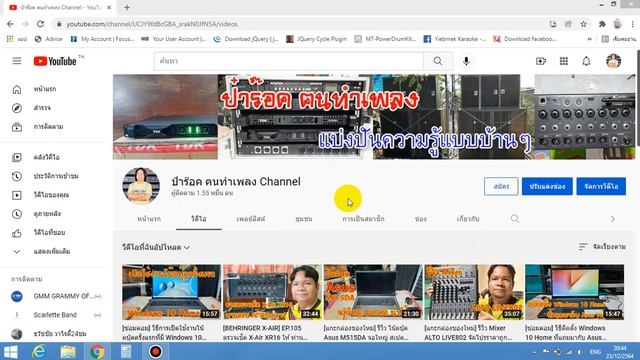The image size is (640, 360).
Task: Launch Internet Explorer from taskbar
Action: pyautogui.click(x=39, y=351)
